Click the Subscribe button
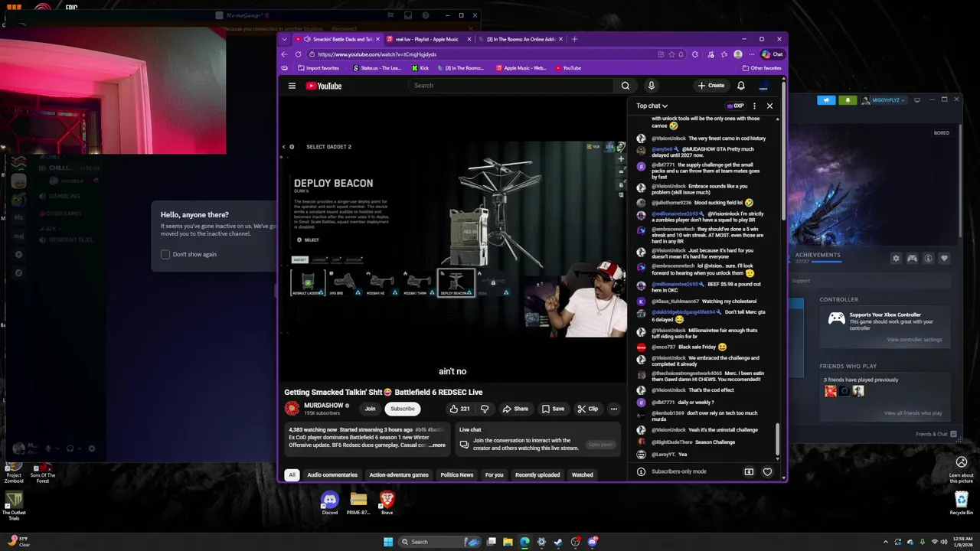980x551 pixels. 402,409
